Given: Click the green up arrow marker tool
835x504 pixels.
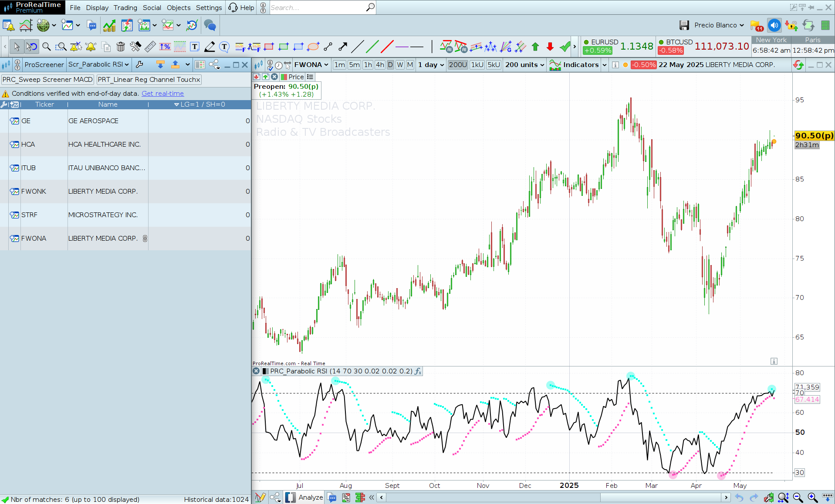Looking at the screenshot, I should pos(535,47).
